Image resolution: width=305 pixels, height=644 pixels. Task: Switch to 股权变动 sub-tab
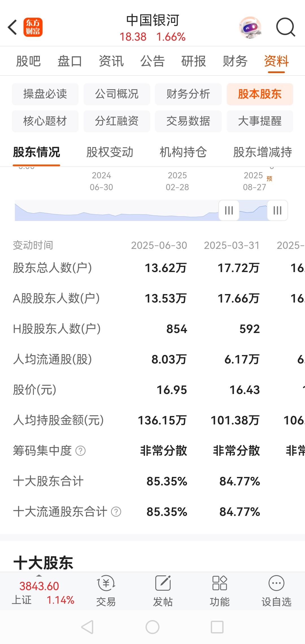[x=110, y=152]
